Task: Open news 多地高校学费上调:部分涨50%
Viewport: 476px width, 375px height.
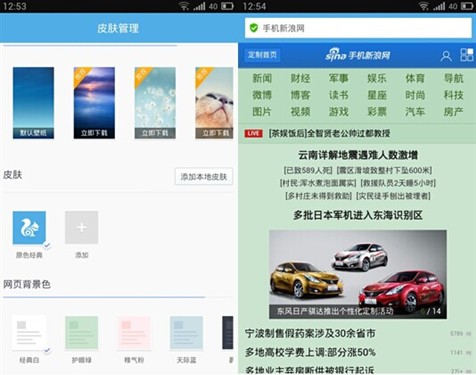Action: (310, 352)
